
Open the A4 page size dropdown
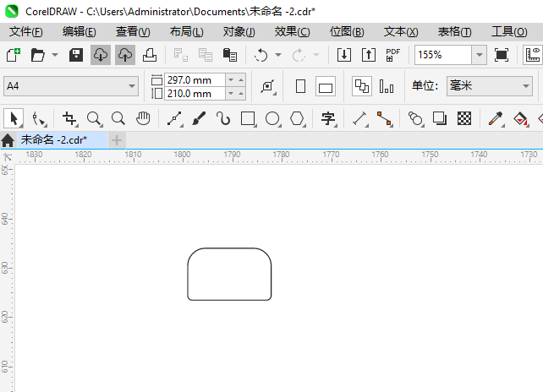[x=71, y=86]
